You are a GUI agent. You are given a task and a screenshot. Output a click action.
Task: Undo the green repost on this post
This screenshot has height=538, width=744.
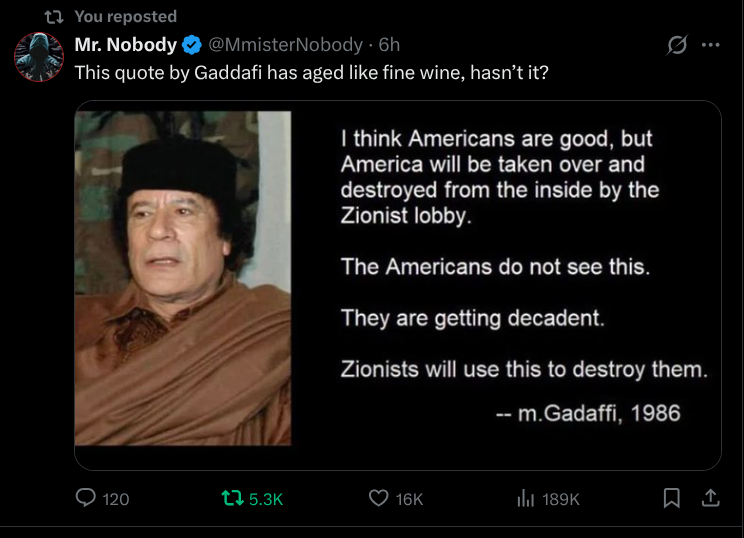232,498
